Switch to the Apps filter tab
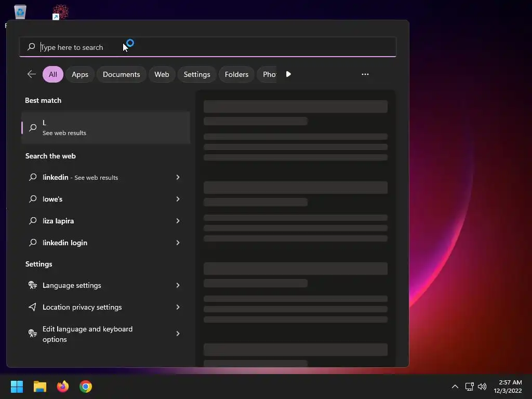Image resolution: width=532 pixels, height=399 pixels. (x=79, y=74)
